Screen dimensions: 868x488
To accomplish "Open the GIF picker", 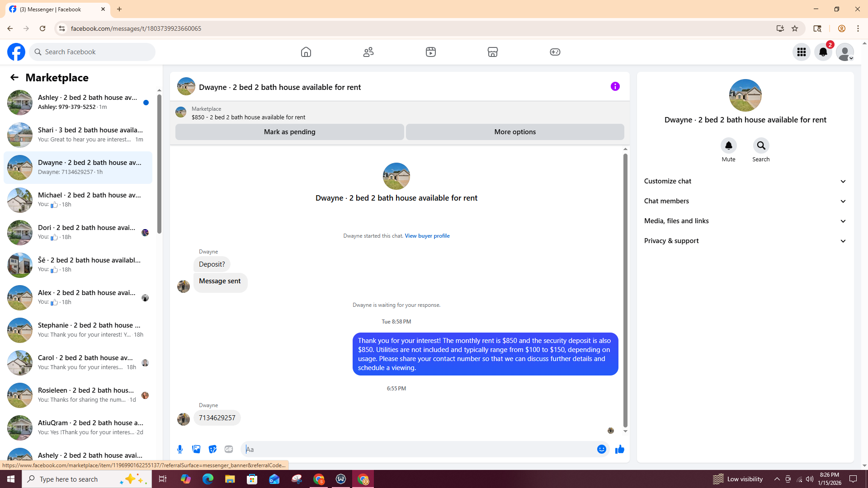I will point(229,449).
